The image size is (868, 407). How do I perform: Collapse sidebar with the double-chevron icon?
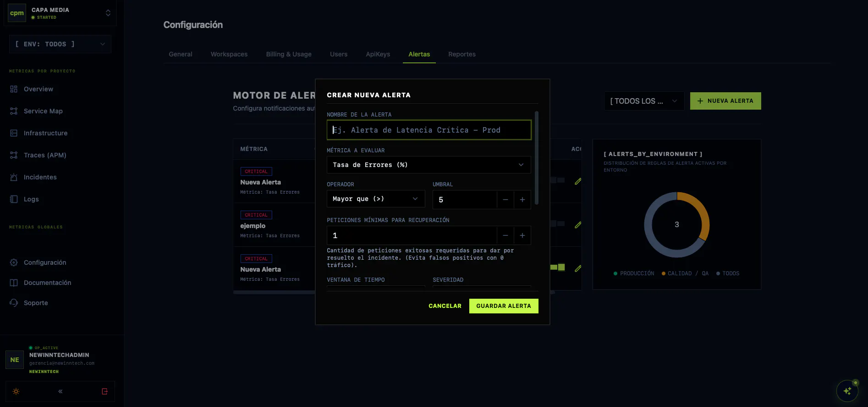pos(60,391)
